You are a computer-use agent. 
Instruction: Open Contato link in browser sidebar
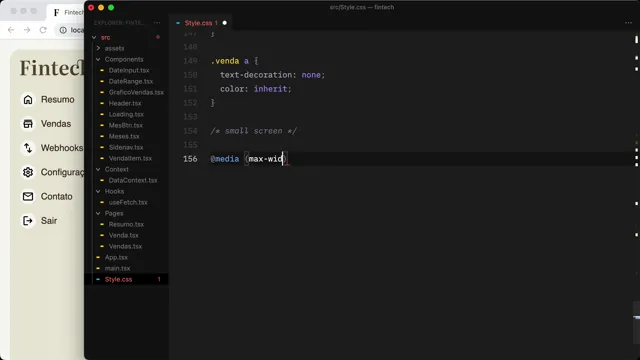click(x=57, y=196)
